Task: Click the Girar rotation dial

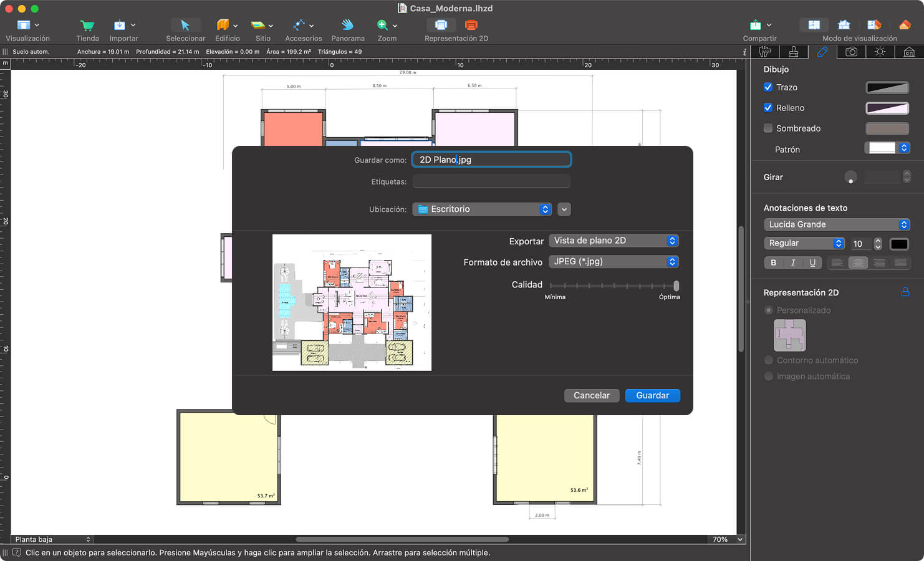Action: 850,177
